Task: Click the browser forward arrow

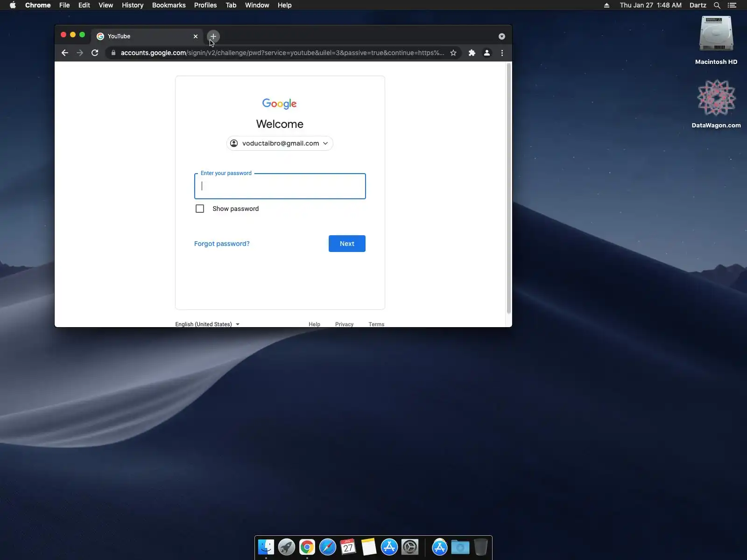Action: tap(80, 53)
